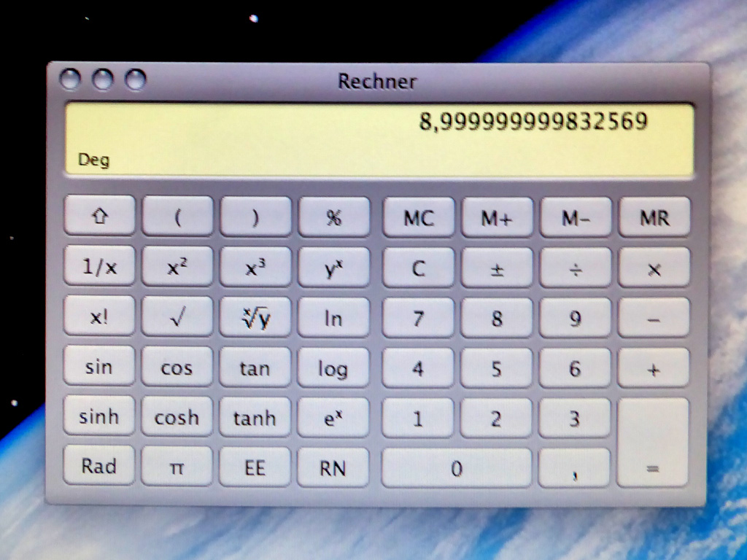Compute factorial with x! button

click(x=99, y=316)
